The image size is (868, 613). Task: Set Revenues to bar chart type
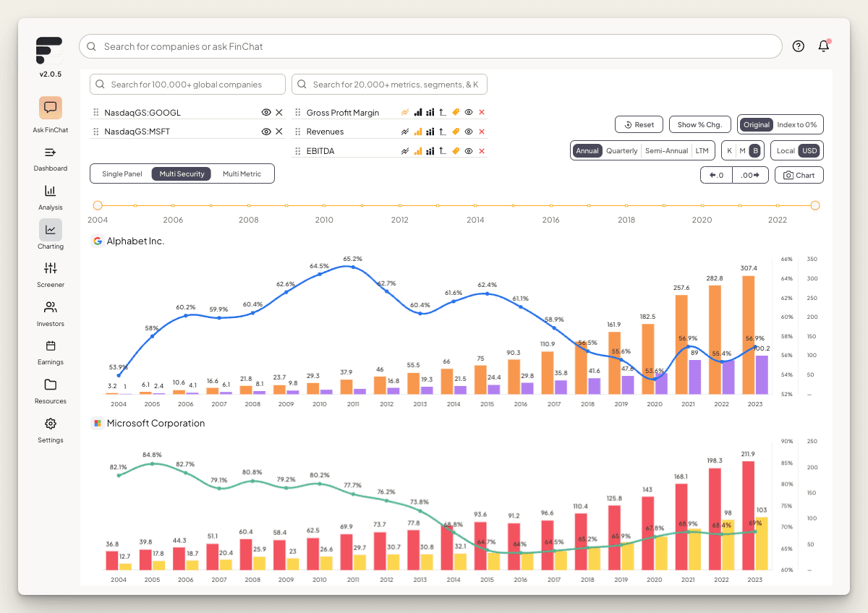click(418, 132)
